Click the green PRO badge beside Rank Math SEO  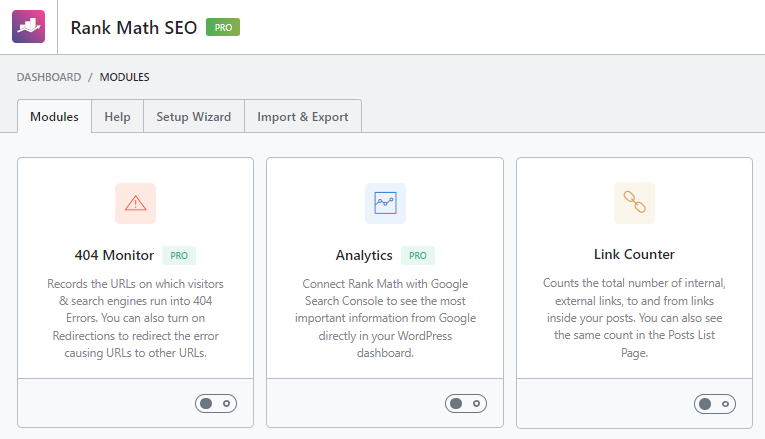[223, 27]
